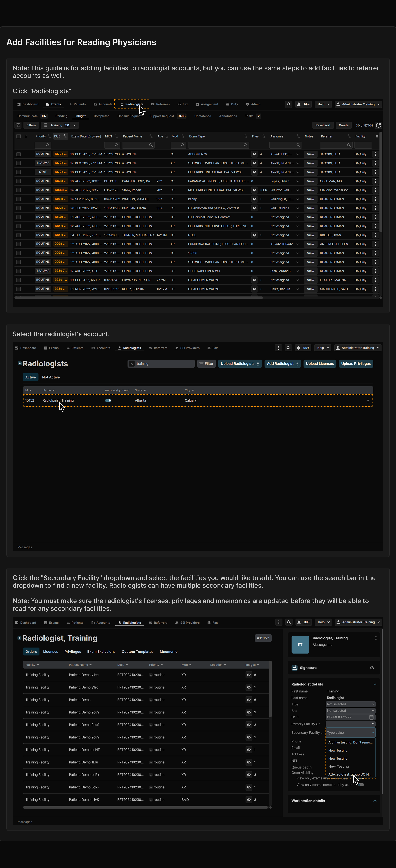396x868 pixels.
Task: Collapse the Workstation details section
Action: (375, 801)
